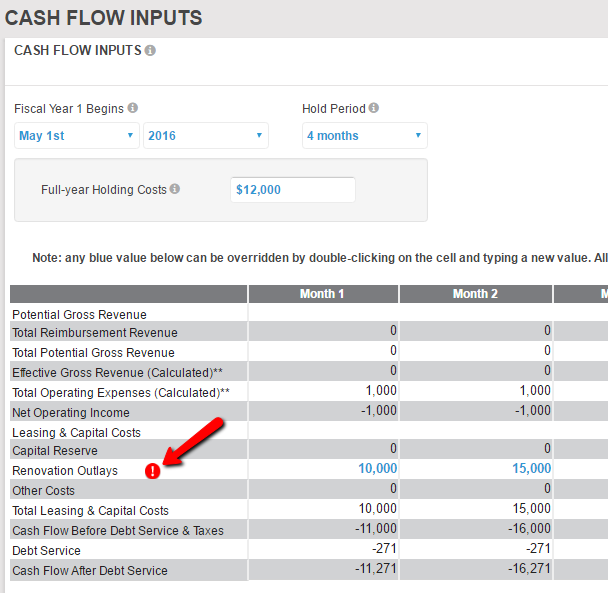Select Month 2 Renovation Outlays value 15,000
The width and height of the screenshot is (608, 593).
pos(530,469)
